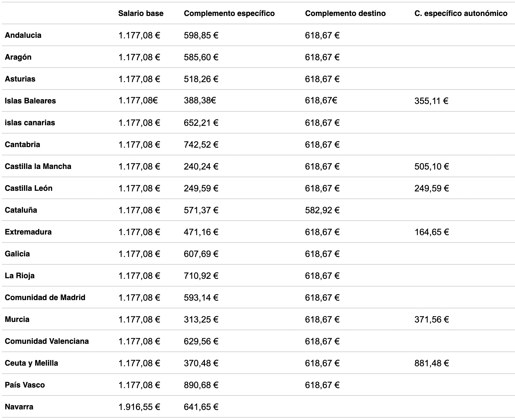
Task: Click the 505,10 € Castilla la Mancha cell
Action: [x=432, y=166]
